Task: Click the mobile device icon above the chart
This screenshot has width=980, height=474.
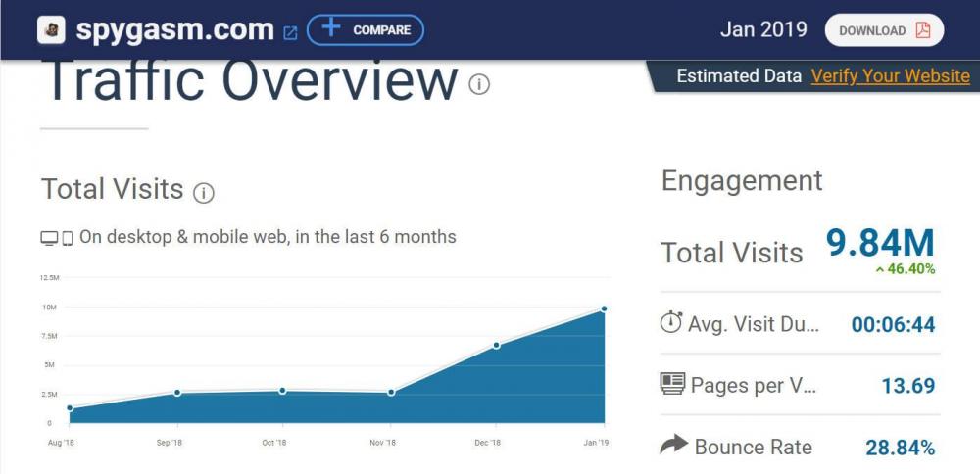Action: tap(68, 238)
